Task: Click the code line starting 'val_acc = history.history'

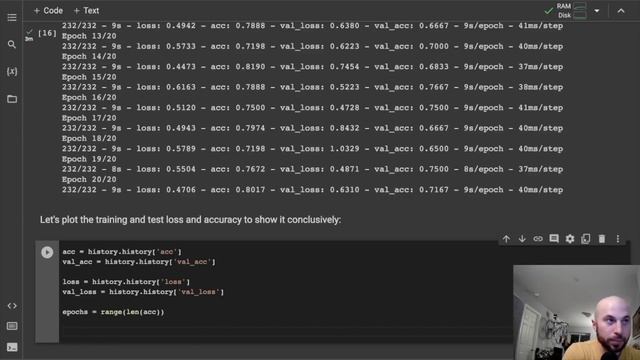Action: (x=139, y=262)
